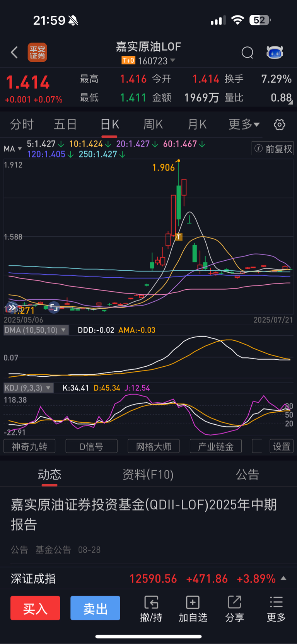This screenshot has height=644, width=297.
Task: Tap the battery indicator in status bar
Action: point(260,20)
